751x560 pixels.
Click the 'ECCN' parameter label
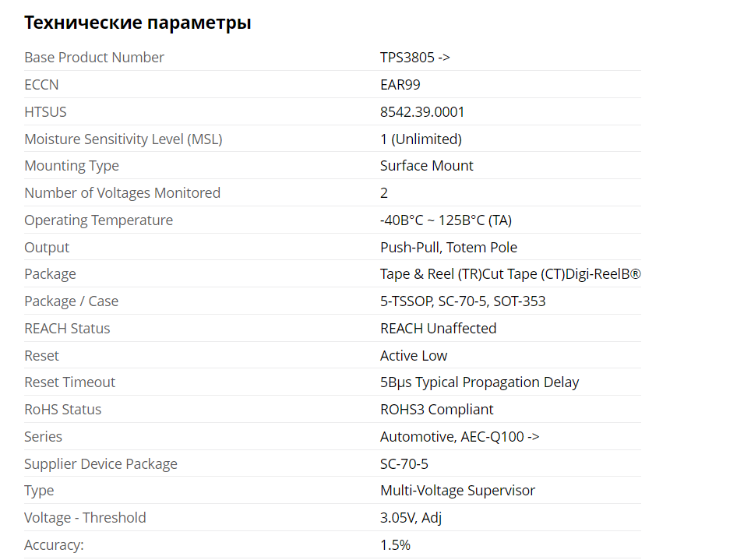pyautogui.click(x=41, y=85)
